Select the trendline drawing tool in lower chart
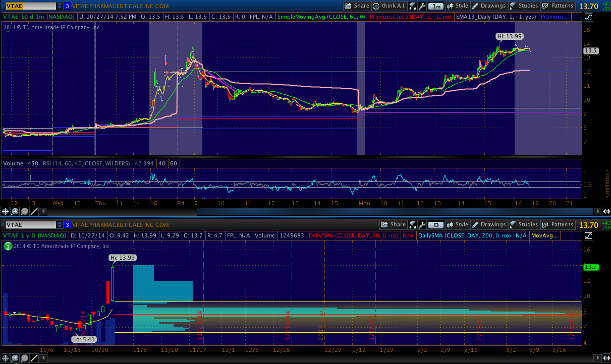This screenshot has height=364, width=611. [x=33, y=358]
